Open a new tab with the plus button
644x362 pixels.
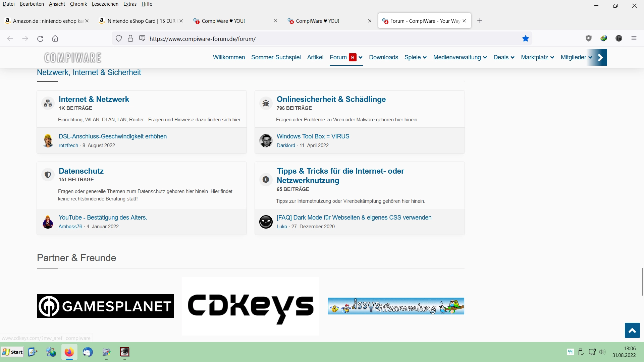480,21
